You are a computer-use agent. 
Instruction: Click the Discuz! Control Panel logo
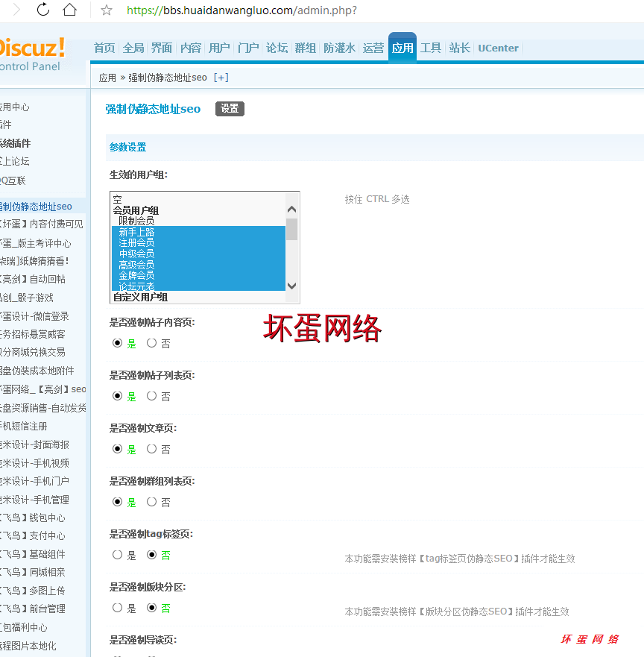(x=33, y=54)
